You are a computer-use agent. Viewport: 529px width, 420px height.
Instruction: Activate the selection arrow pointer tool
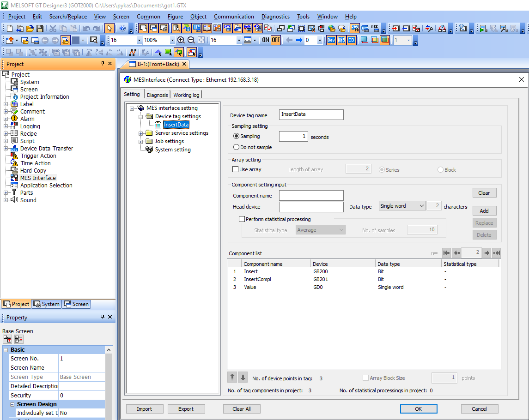[x=109, y=29]
